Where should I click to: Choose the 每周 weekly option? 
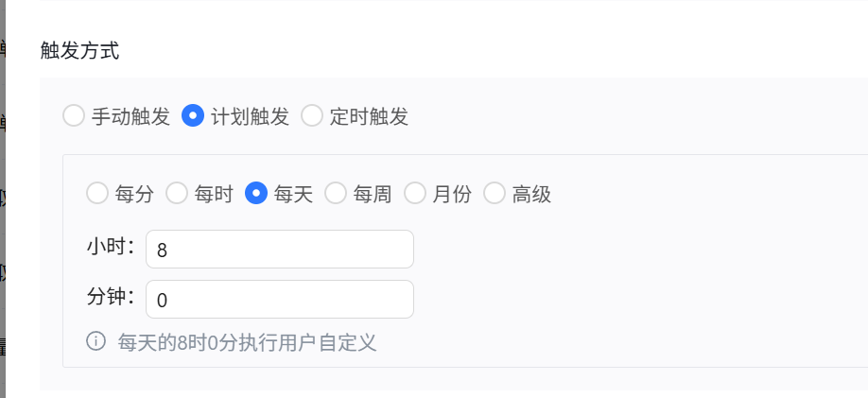336,194
